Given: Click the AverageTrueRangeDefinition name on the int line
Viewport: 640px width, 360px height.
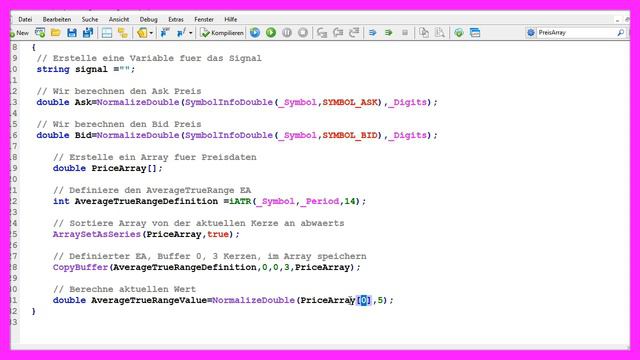Looking at the screenshot, I should [x=146, y=202].
